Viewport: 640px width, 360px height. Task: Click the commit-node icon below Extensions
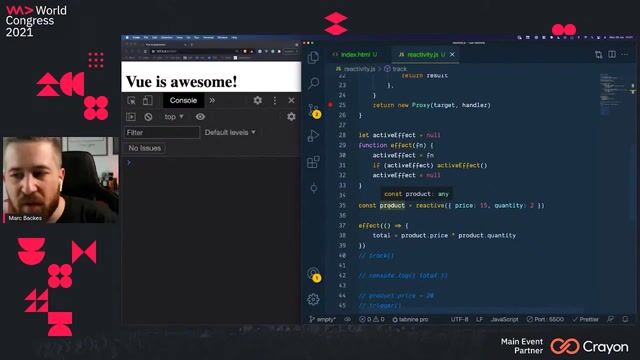pos(313,188)
